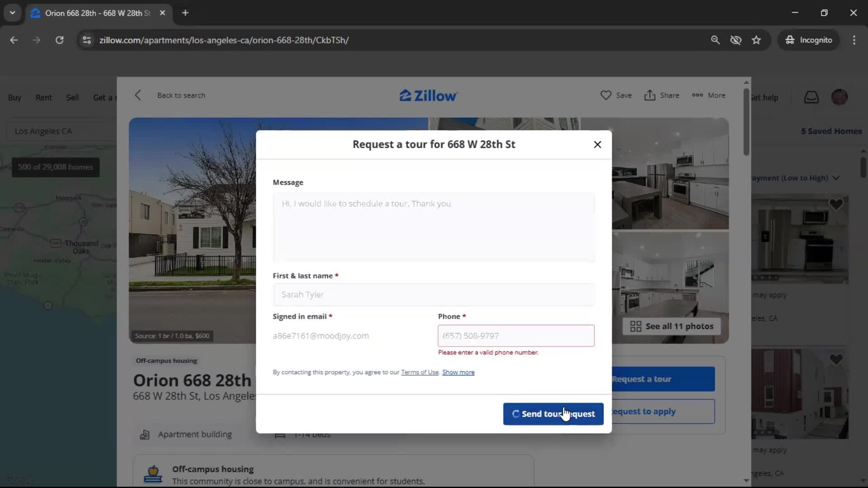Click third-party cookies blocked eye icon
Screen dimensions: 868x488
[x=736, y=40]
